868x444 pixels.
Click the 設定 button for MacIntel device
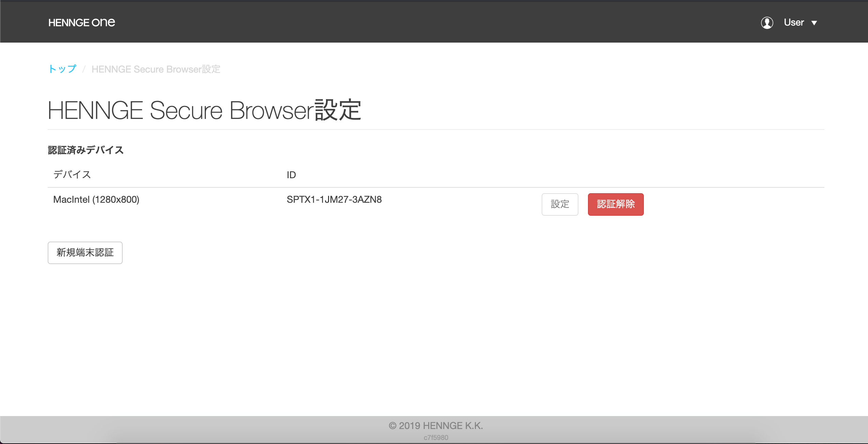pos(560,204)
